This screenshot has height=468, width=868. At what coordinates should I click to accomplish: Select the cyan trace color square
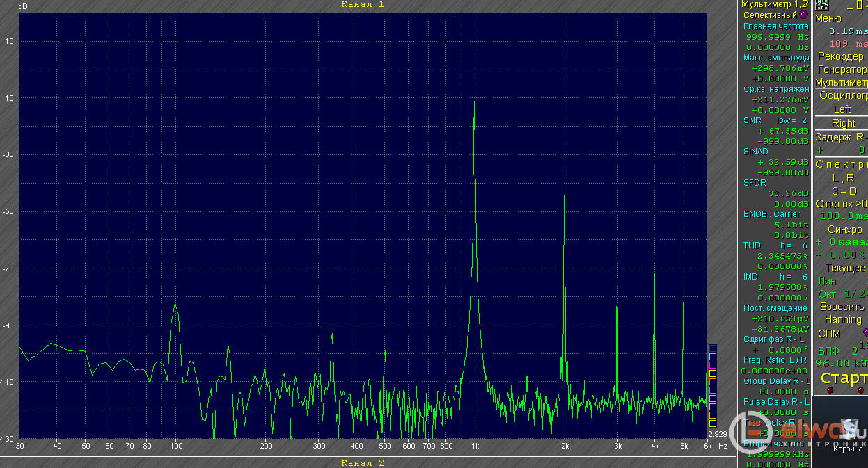(x=712, y=357)
